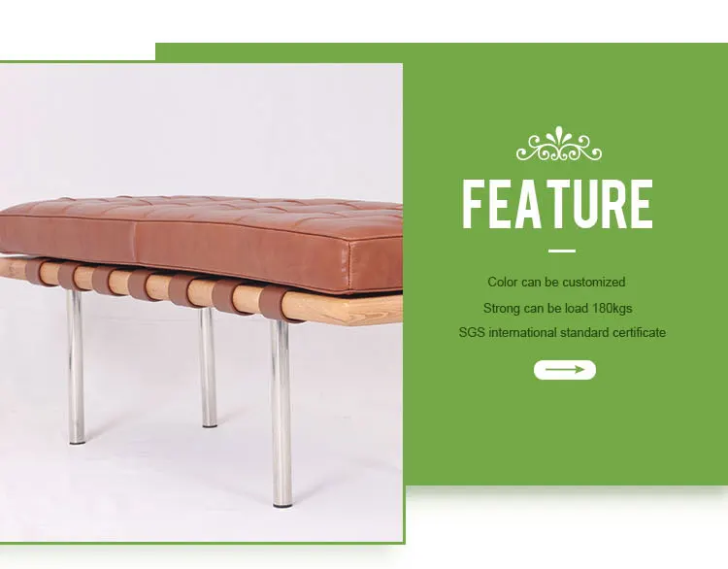Click the wooden frame edge of the bench
The height and width of the screenshot is (569, 728).
click(353, 309)
